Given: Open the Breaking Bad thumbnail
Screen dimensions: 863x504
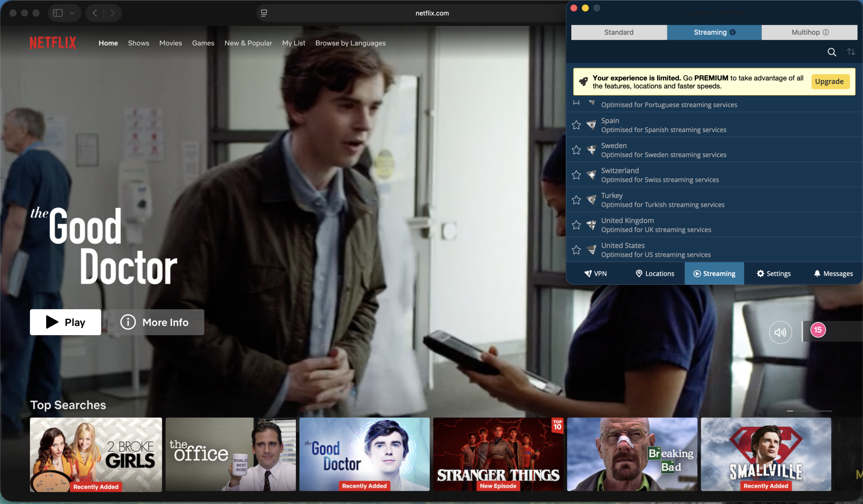Looking at the screenshot, I should point(632,454).
